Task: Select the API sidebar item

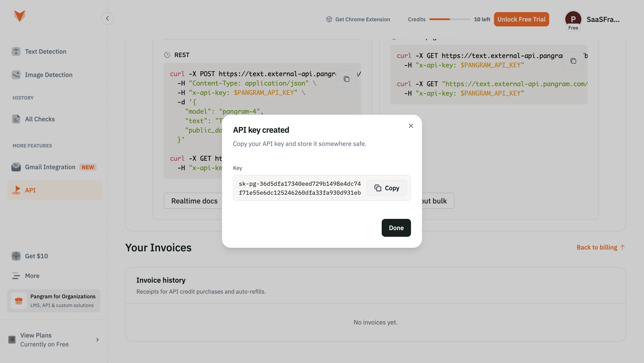Action: [55, 190]
